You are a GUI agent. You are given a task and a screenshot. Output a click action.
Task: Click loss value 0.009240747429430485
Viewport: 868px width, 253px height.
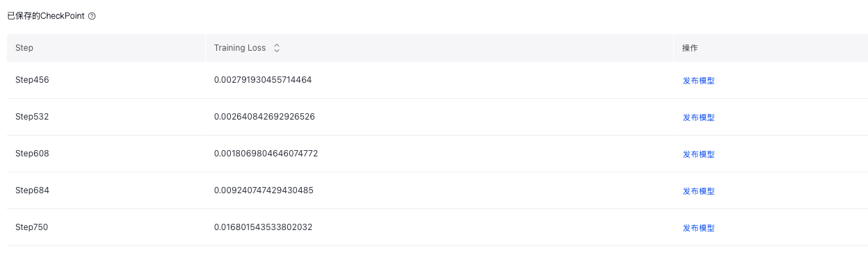pos(264,190)
